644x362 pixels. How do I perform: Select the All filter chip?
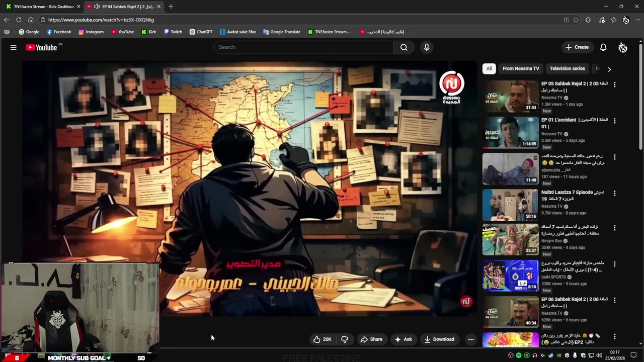pos(489,68)
